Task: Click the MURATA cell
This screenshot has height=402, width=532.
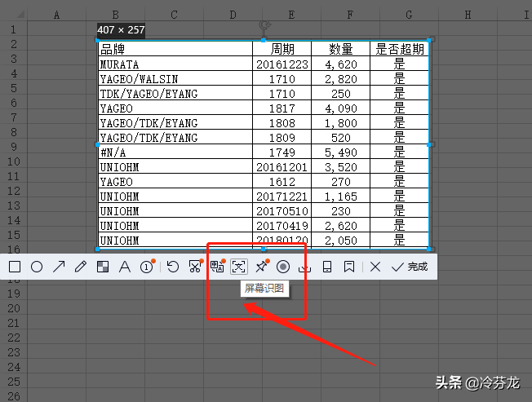Action: click(175, 64)
